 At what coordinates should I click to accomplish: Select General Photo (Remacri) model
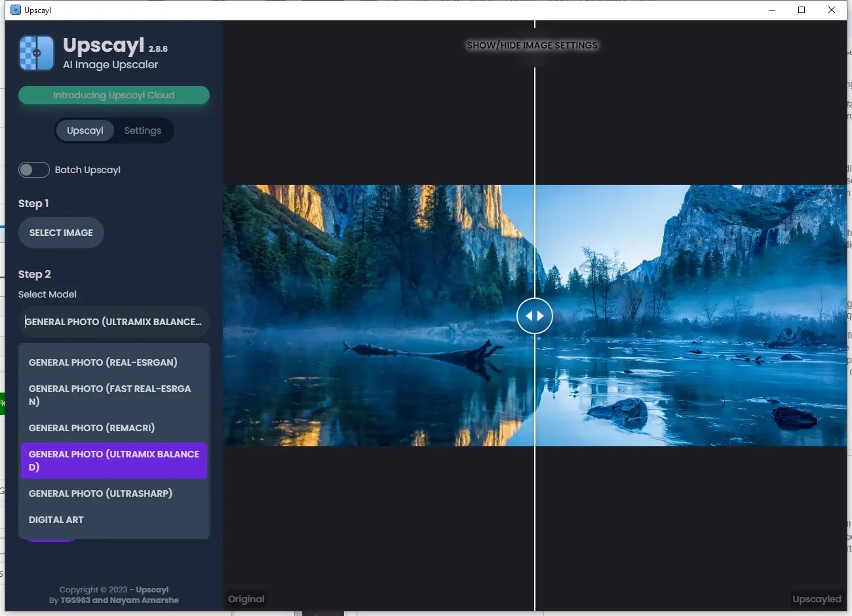click(x=92, y=428)
